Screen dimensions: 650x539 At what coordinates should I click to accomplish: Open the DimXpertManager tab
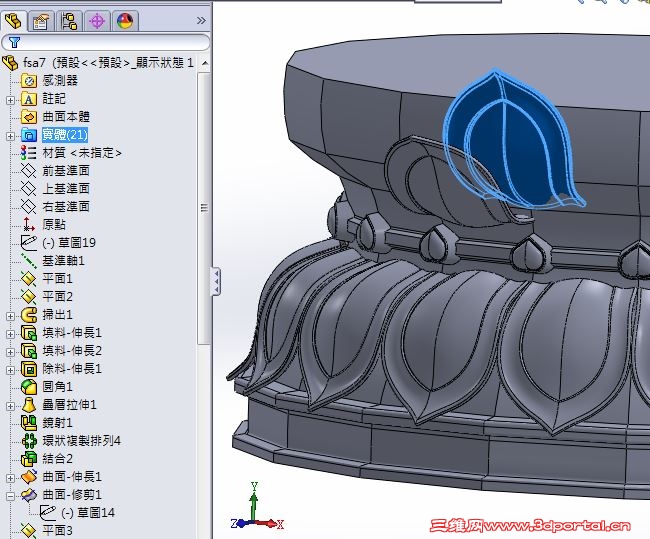click(97, 21)
